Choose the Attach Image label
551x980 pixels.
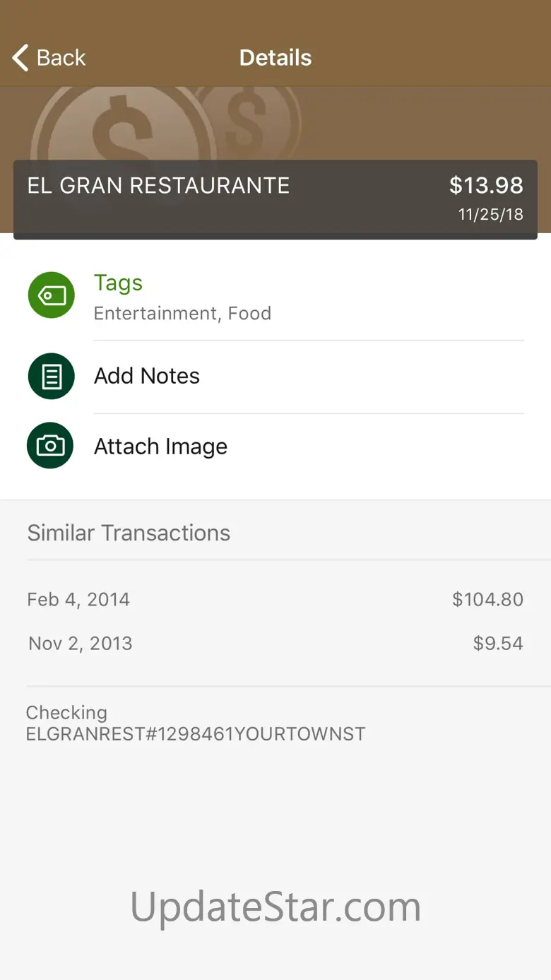(x=160, y=447)
